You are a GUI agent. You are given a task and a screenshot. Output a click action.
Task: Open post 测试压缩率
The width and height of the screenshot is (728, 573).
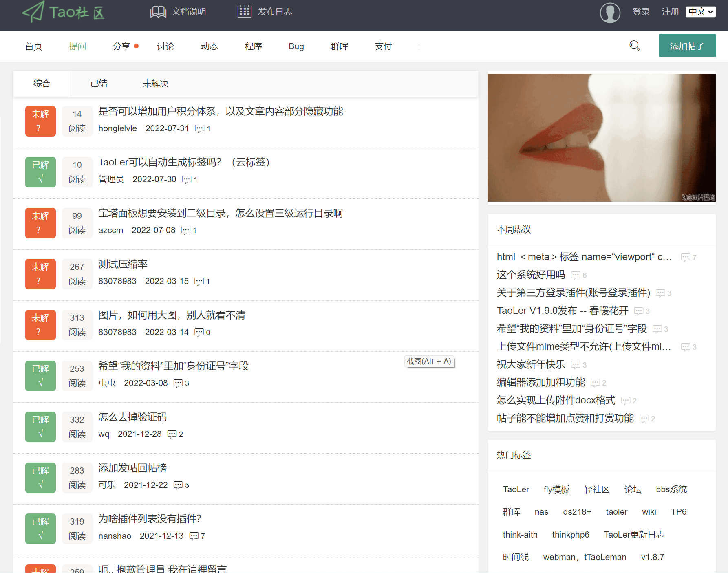click(x=123, y=264)
